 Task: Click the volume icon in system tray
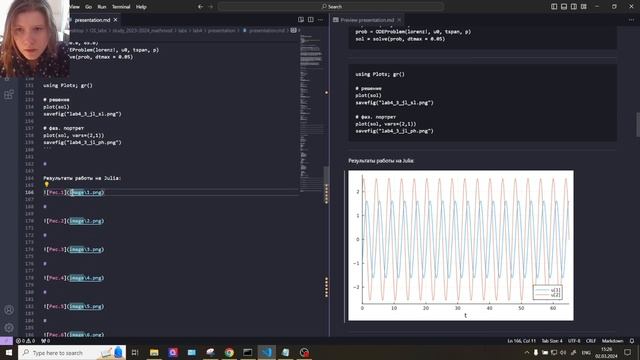tap(563, 352)
